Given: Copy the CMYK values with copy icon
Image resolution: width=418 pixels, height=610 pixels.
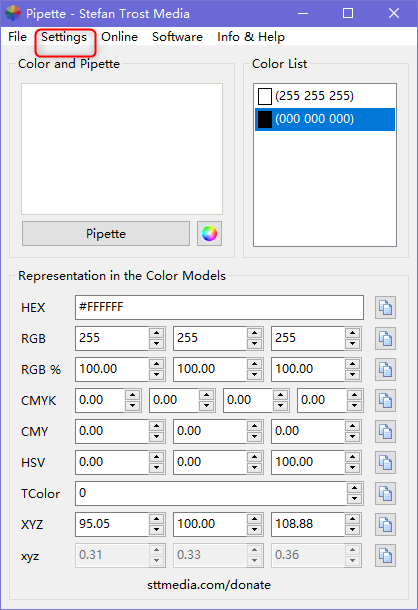Looking at the screenshot, I should click(x=385, y=400).
